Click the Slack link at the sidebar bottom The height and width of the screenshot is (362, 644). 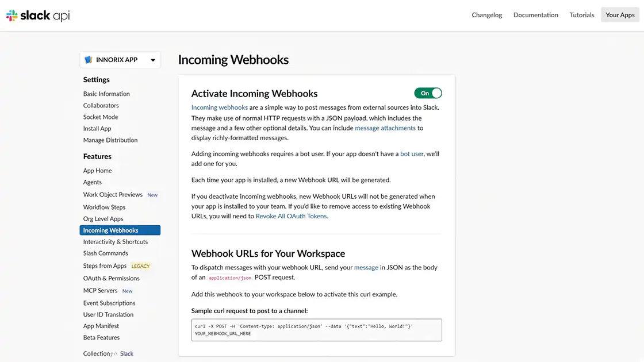126,353
